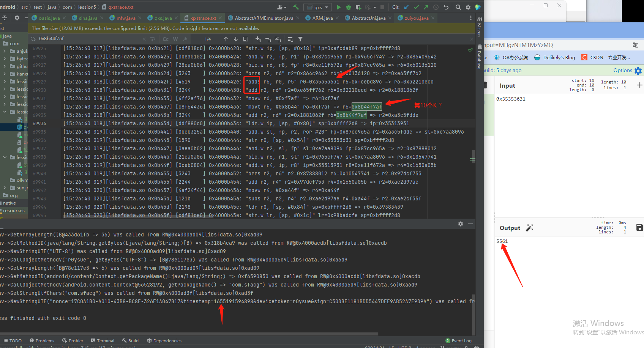Expand the github package folder
644x348 pixels.
pyautogui.click(x=5, y=66)
